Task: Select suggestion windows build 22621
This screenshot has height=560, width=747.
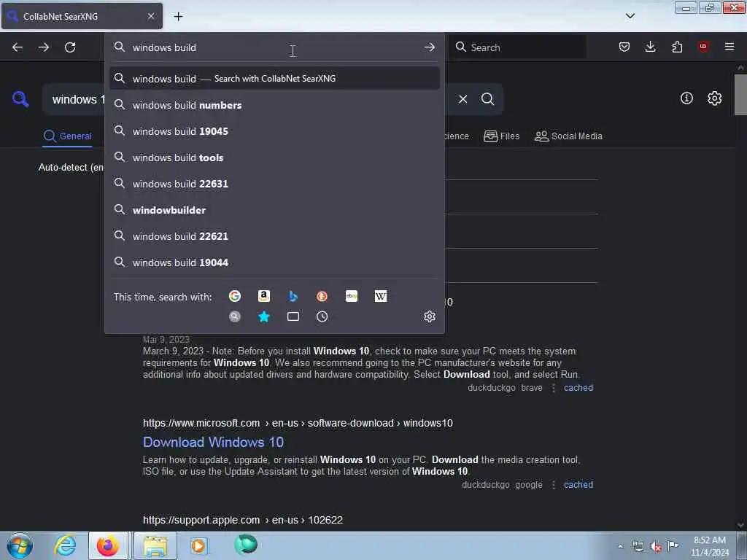Action: click(274, 236)
